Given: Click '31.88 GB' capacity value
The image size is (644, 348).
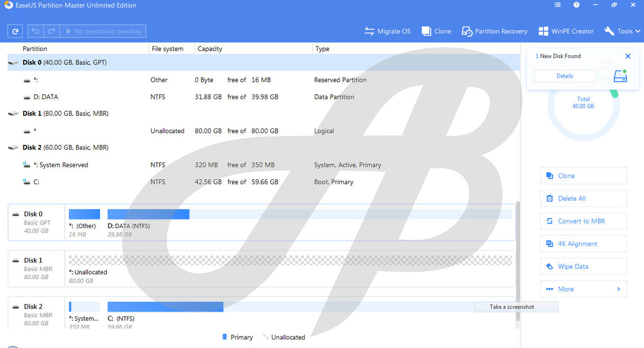Looking at the screenshot, I should click(208, 97).
